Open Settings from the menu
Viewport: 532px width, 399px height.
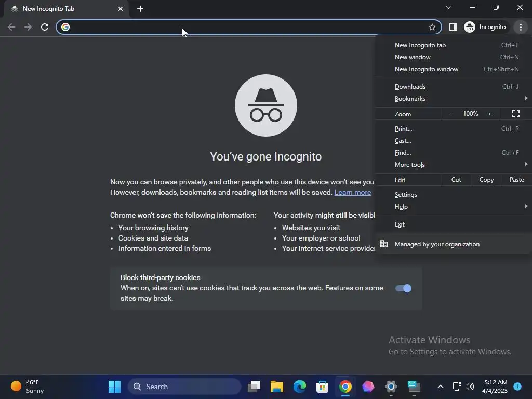tap(453, 195)
